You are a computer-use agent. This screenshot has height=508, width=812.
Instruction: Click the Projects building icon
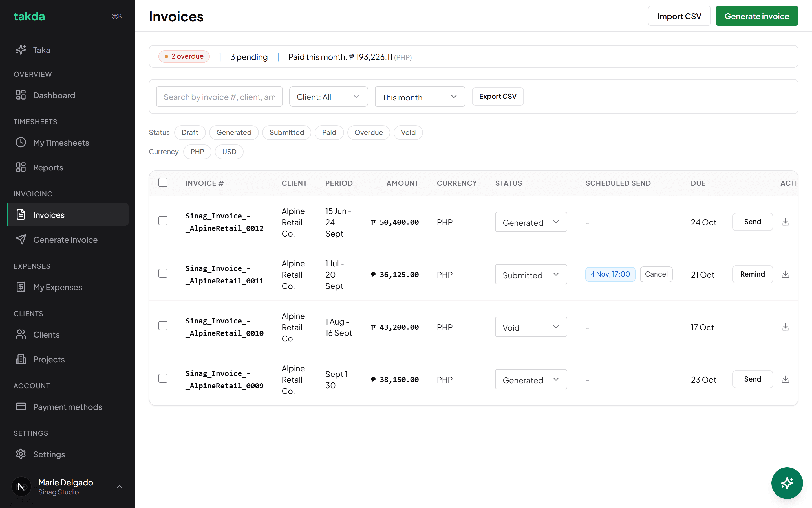[x=21, y=359]
